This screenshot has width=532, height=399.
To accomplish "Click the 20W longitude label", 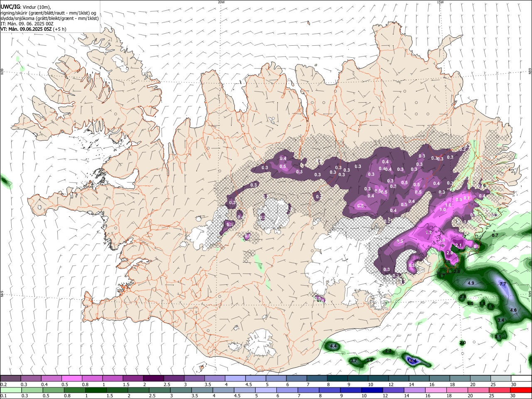I will [222, 2].
